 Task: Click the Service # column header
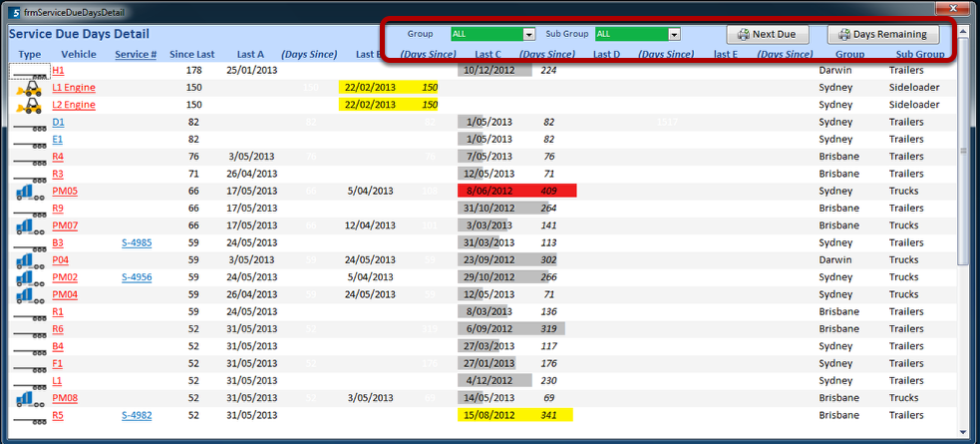click(136, 55)
